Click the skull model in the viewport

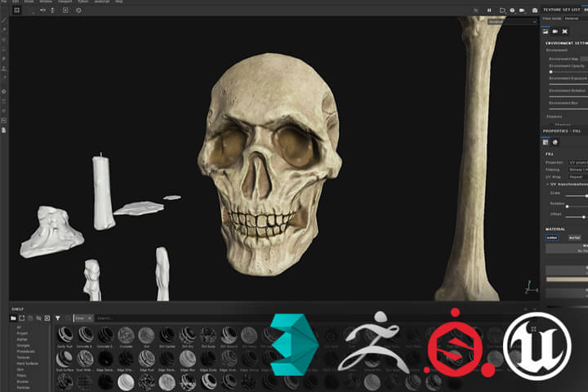click(x=269, y=163)
